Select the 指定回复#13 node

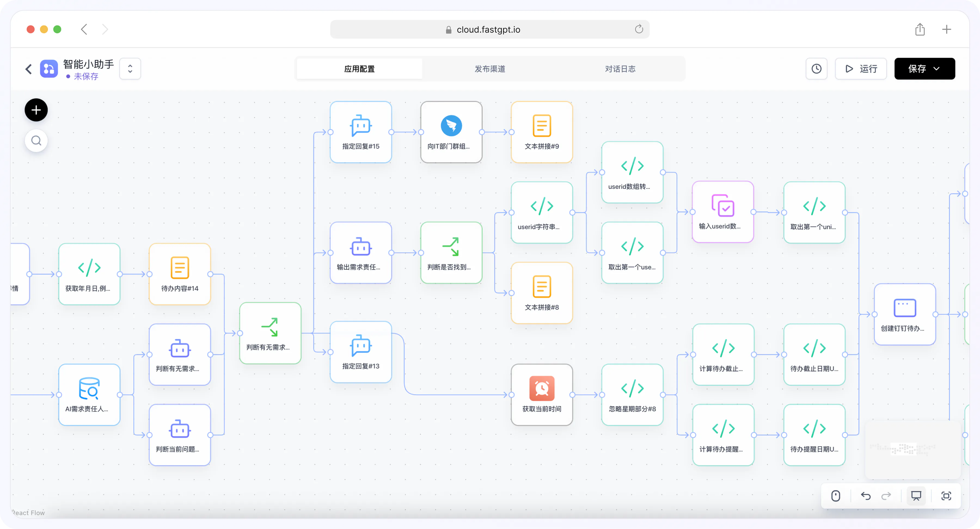point(361,352)
